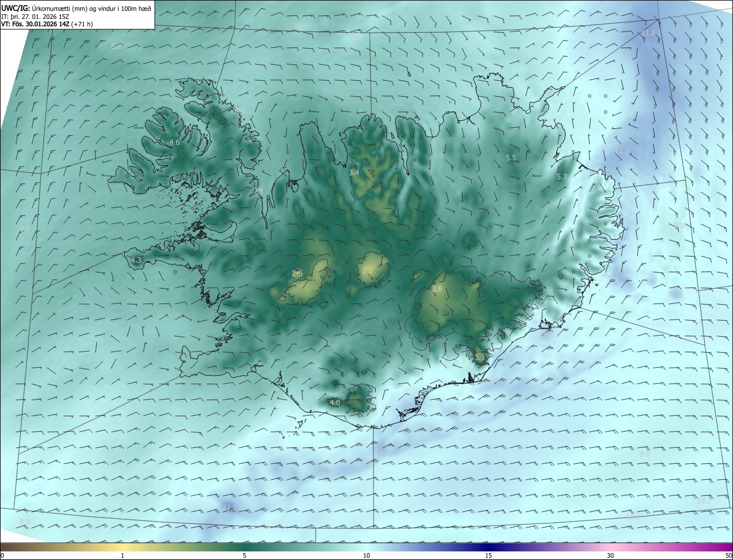Click the 8.4 value label on the map

pos(24,228)
